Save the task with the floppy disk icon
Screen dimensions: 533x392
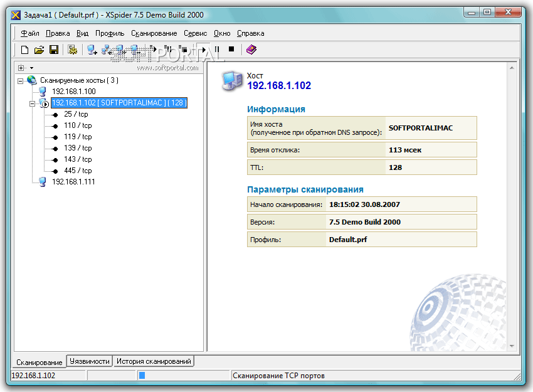[54, 50]
